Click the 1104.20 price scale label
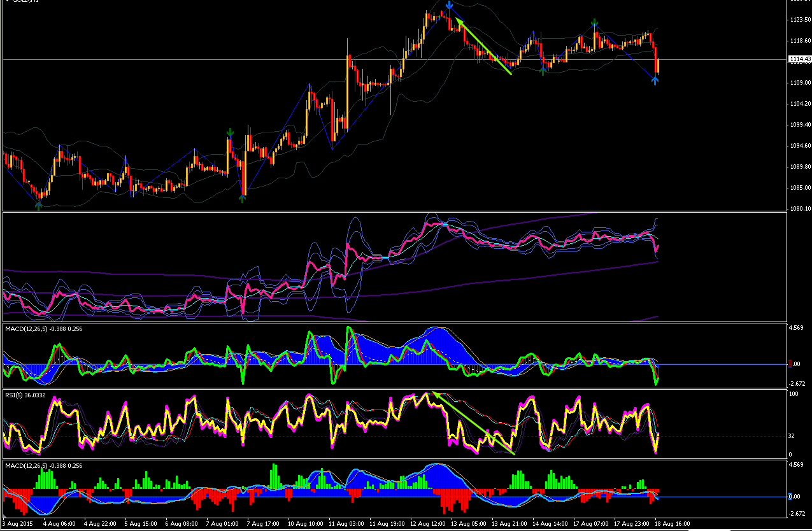This screenshot has width=812, height=531. pyautogui.click(x=799, y=104)
